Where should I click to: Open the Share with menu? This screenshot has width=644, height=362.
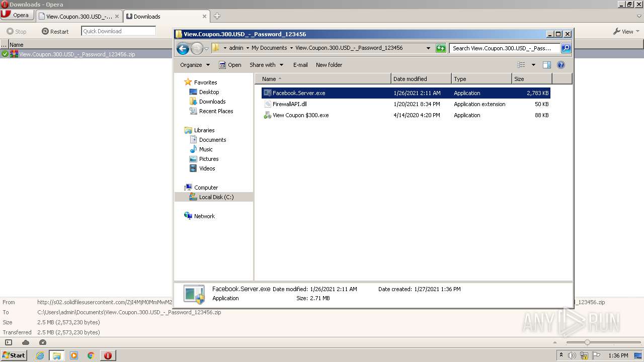pyautogui.click(x=267, y=65)
